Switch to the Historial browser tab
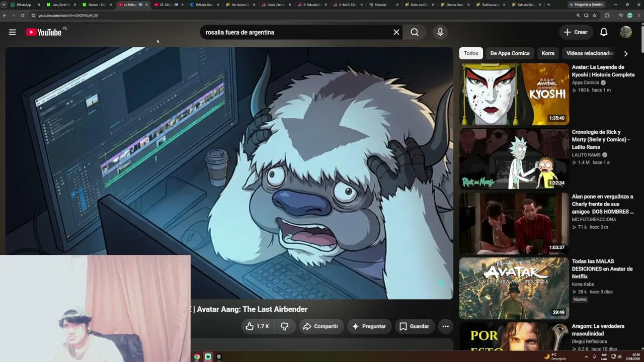 384,5
